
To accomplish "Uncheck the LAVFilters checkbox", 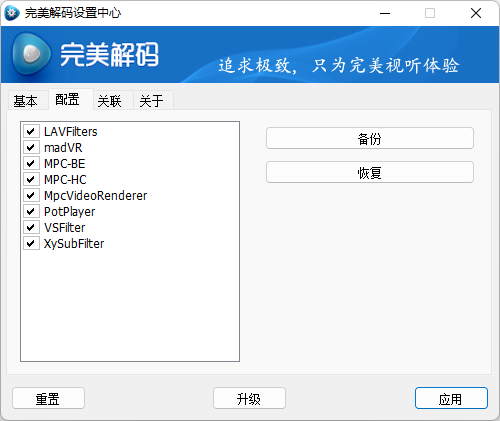I will (31, 131).
